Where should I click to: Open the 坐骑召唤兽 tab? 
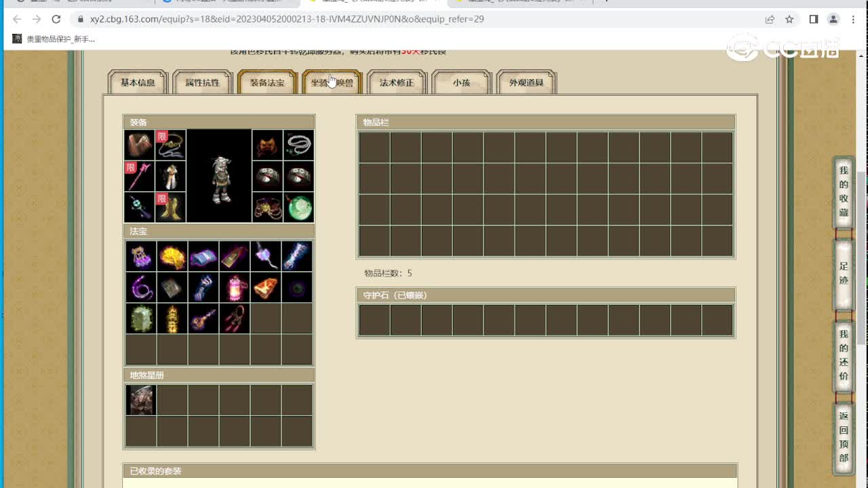click(332, 83)
